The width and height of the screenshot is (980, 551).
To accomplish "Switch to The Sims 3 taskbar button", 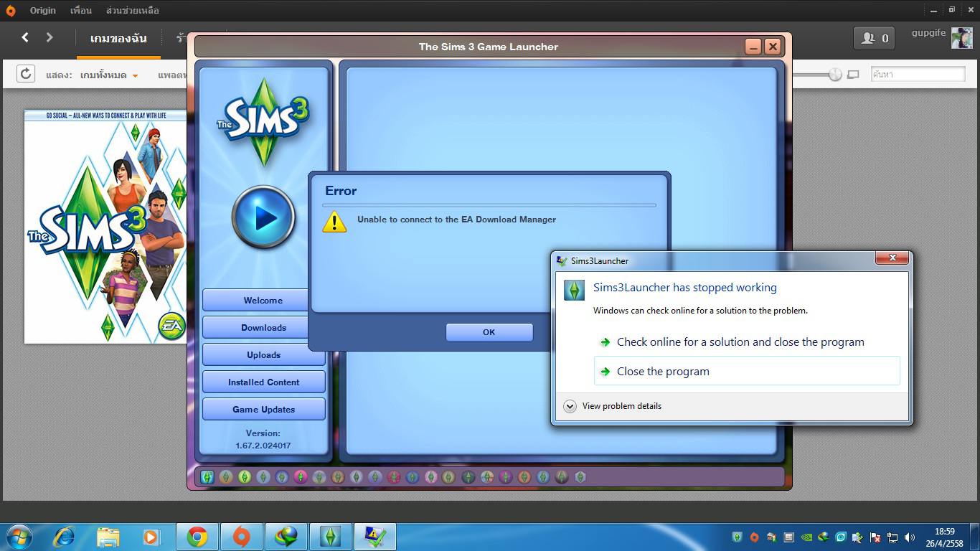I will click(x=330, y=537).
